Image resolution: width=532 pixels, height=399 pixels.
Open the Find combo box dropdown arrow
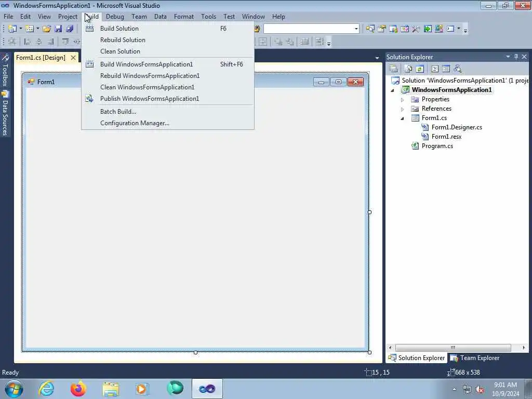356,29
